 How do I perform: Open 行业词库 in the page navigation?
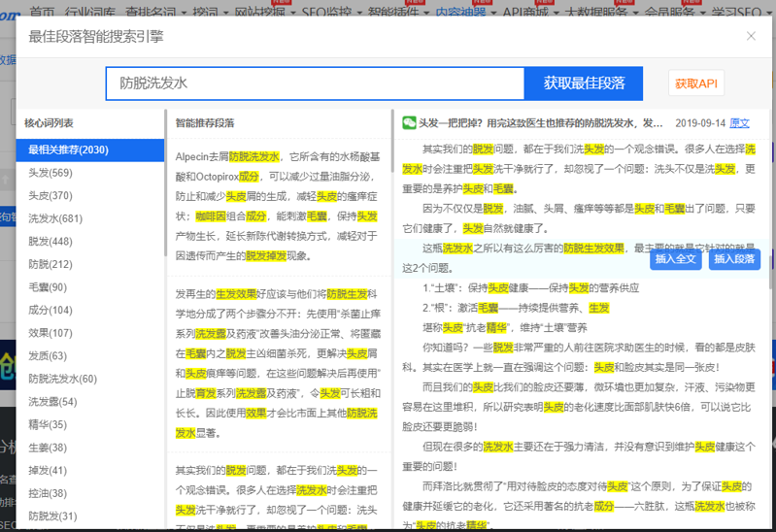(x=90, y=12)
